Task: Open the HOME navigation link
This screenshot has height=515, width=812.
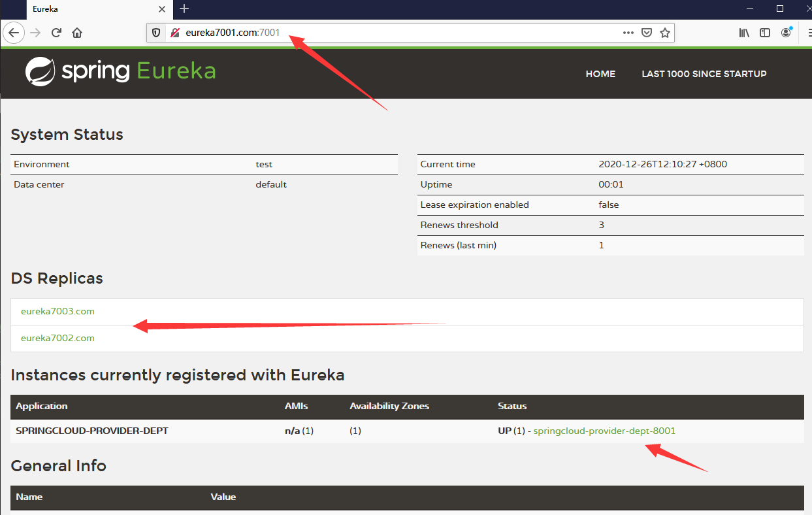Action: (x=600, y=74)
